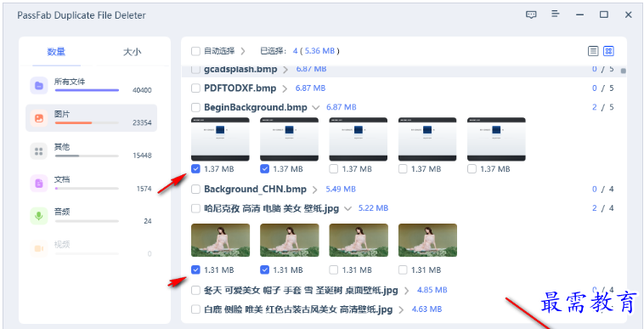Switch to thumbnail grid view layout
This screenshot has height=329, width=644.
[608, 51]
